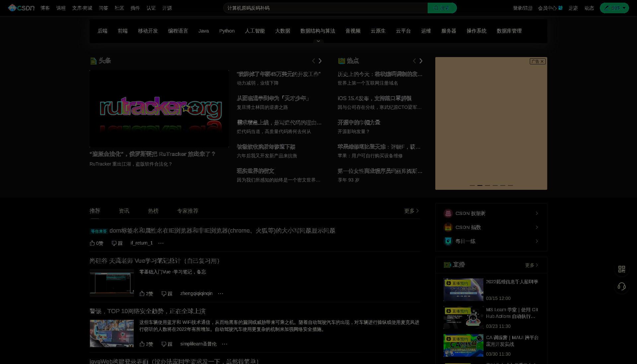Open CSDN 指数 icon entry
Screen dimensions: 637x364
tap(448, 227)
